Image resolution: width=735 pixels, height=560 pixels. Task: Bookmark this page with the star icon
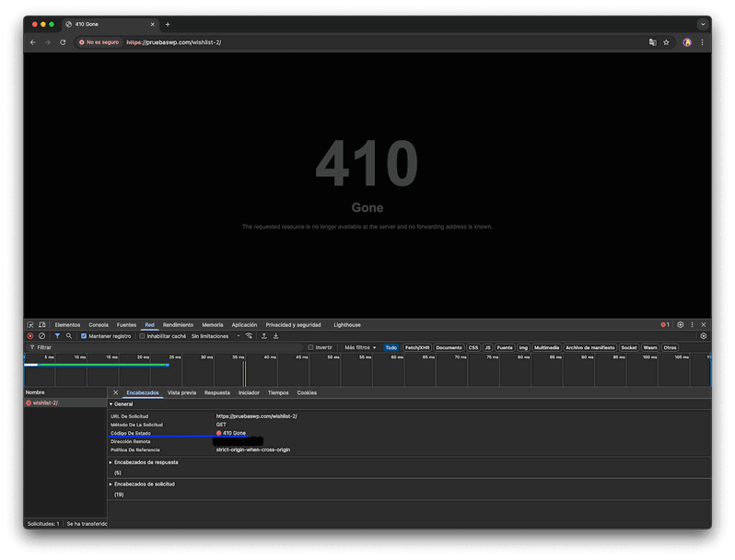tap(666, 42)
